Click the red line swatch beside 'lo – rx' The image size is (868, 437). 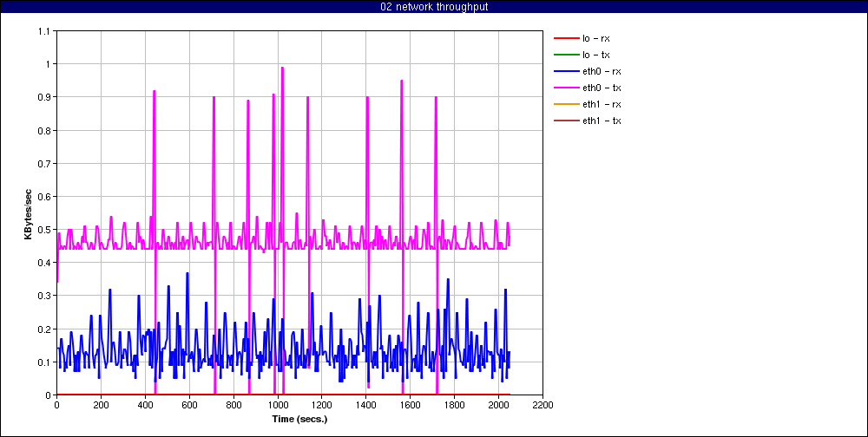tap(565, 38)
